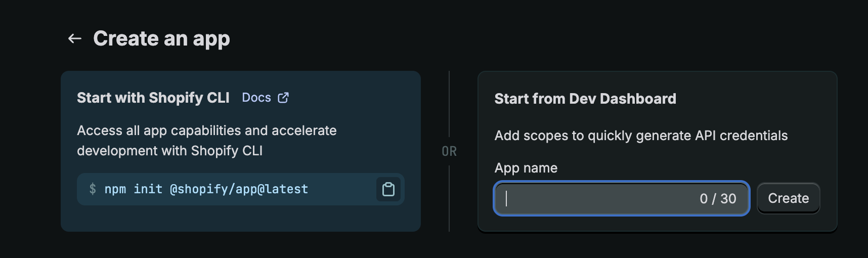Click 'Add scopes to quickly generate API credentials' text

(x=641, y=136)
